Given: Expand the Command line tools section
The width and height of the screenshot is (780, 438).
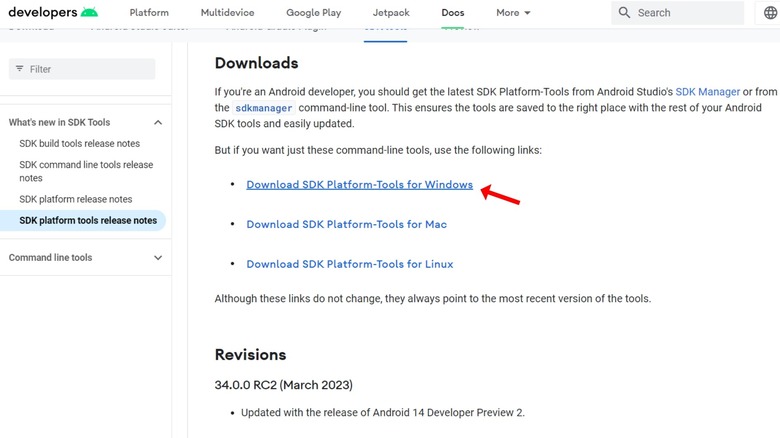Looking at the screenshot, I should tap(158, 257).
